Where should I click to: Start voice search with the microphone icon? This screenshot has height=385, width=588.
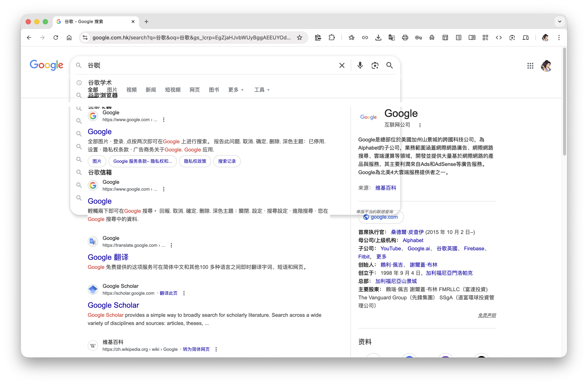click(x=360, y=65)
